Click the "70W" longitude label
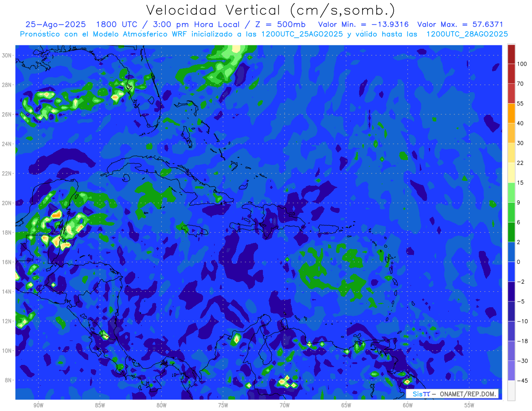The image size is (532, 411). [x=285, y=405]
